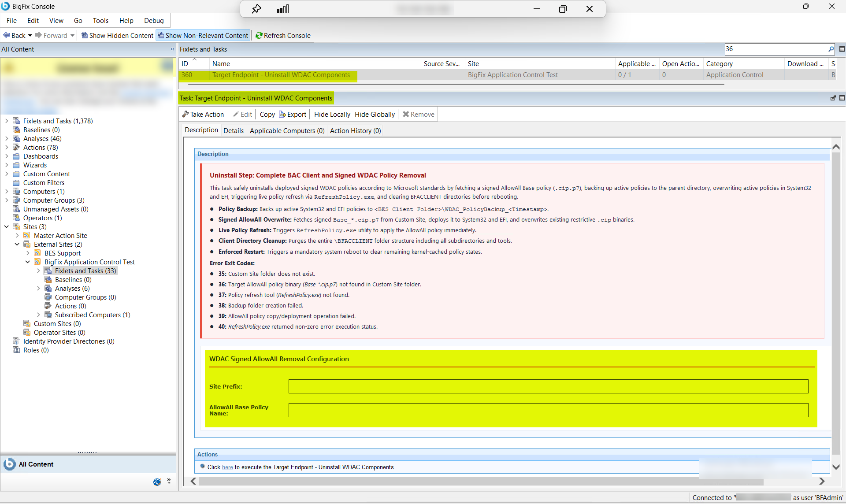Select the Subscribed Computers (1) tree item
Screen dimensions: 846x504
click(93, 315)
